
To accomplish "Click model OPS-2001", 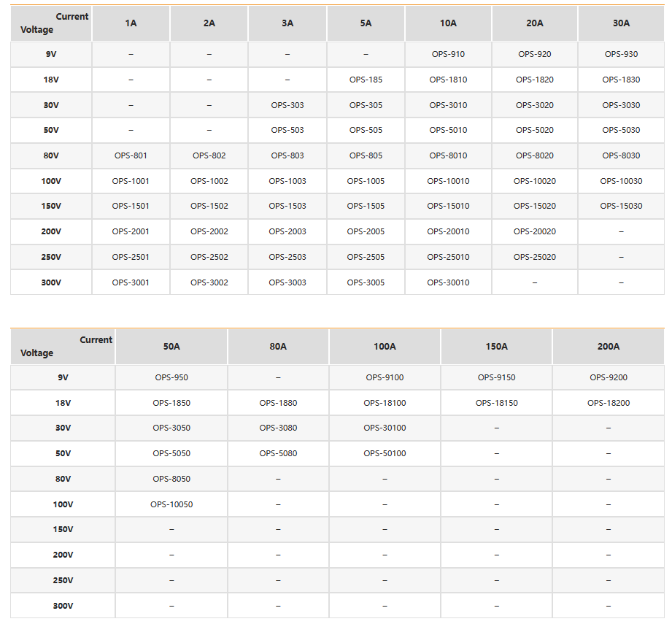I will pyautogui.click(x=131, y=231).
